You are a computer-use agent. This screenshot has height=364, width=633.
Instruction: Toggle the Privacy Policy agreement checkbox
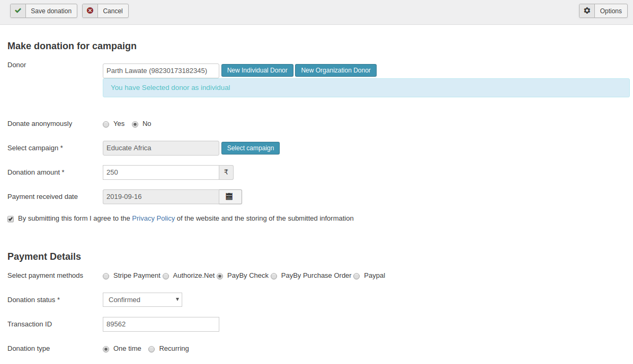point(11,219)
